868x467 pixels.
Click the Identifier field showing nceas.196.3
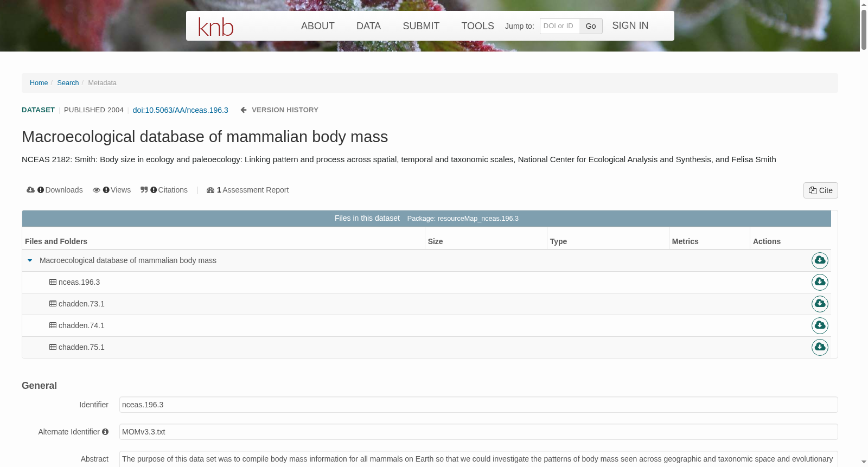coord(478,405)
